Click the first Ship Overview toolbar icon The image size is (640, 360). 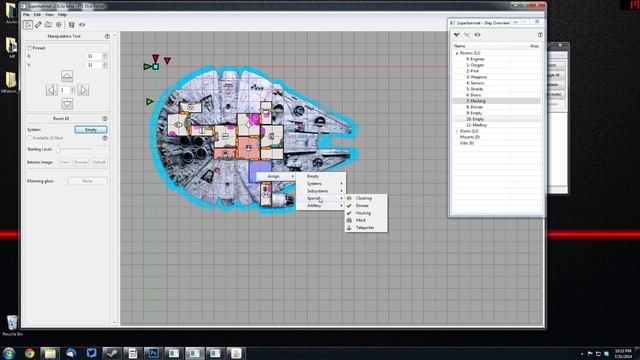click(x=457, y=35)
